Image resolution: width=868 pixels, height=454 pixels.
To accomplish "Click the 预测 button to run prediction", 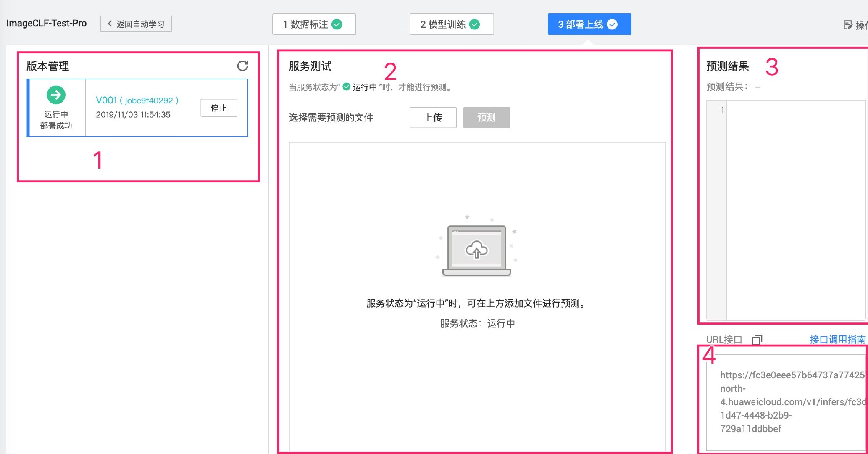I will pyautogui.click(x=486, y=118).
